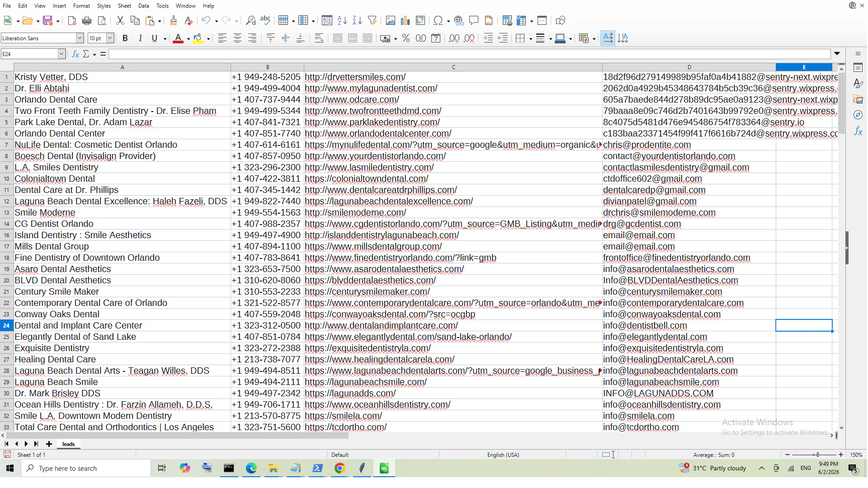Cut the selection with the scissors icon

coord(120,20)
